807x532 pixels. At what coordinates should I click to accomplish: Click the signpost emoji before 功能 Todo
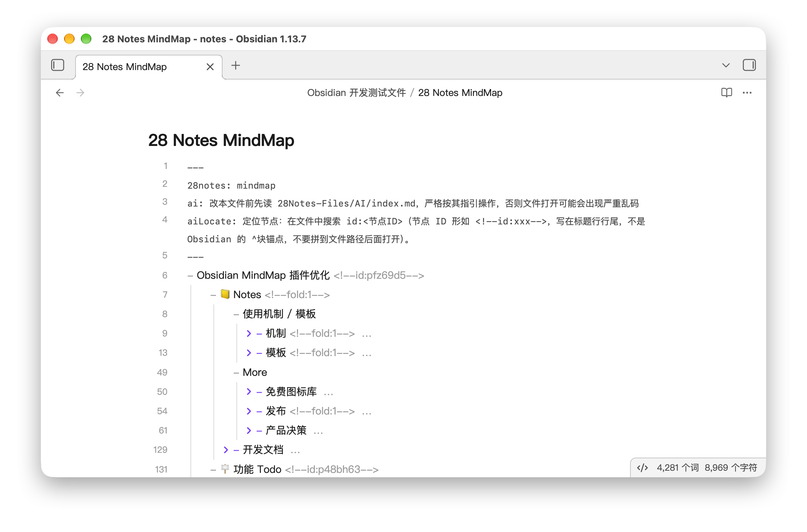[x=225, y=469]
